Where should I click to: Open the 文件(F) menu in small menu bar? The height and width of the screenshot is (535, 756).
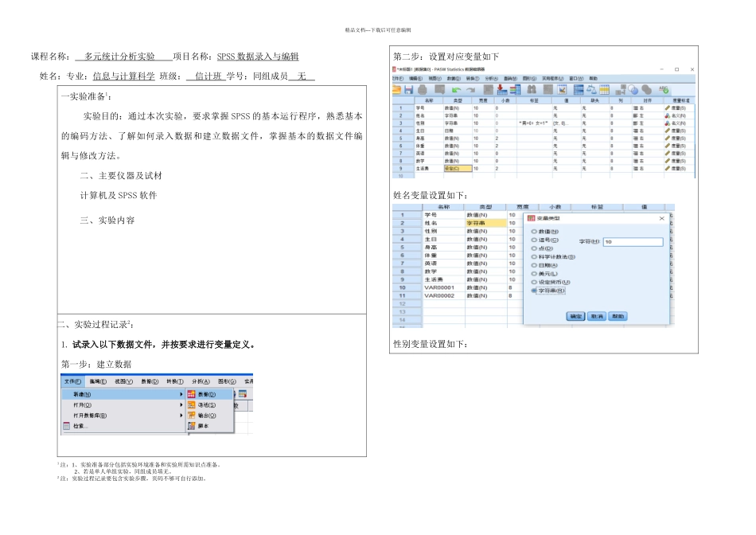[x=72, y=381]
